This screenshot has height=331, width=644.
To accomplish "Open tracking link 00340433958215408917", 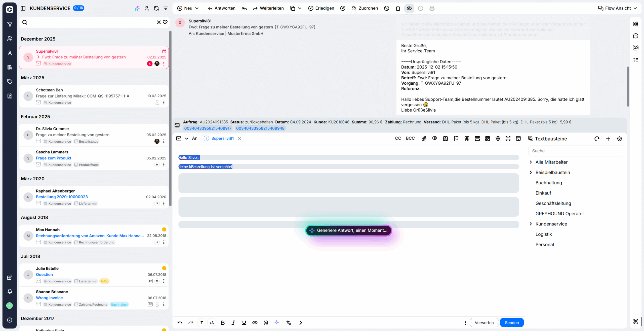I will click(x=208, y=128).
